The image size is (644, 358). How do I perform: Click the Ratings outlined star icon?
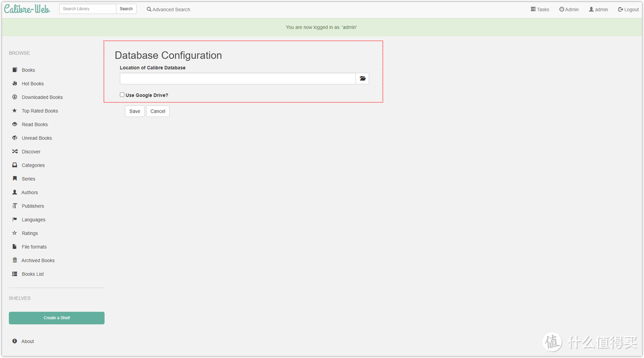point(15,233)
